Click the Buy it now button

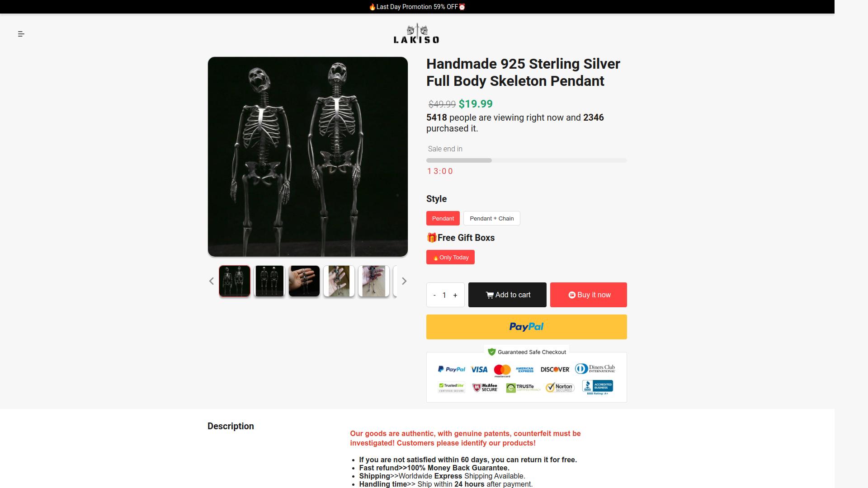tap(588, 295)
